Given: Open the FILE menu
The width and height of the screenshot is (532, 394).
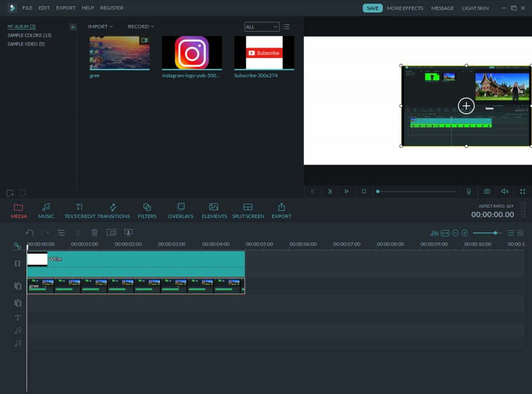Looking at the screenshot, I should pos(27,8).
